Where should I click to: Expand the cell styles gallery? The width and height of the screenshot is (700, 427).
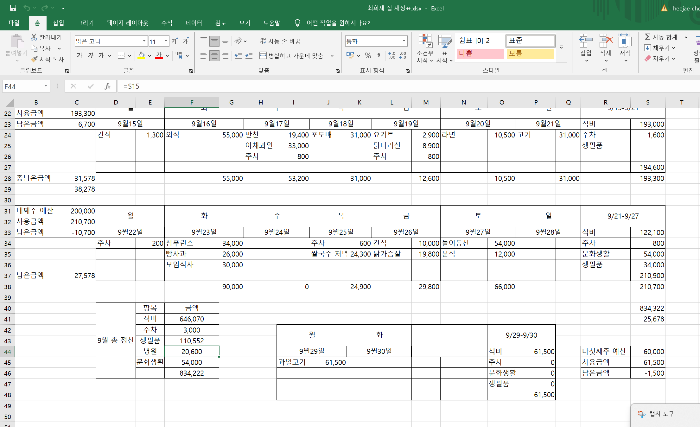[562, 47]
